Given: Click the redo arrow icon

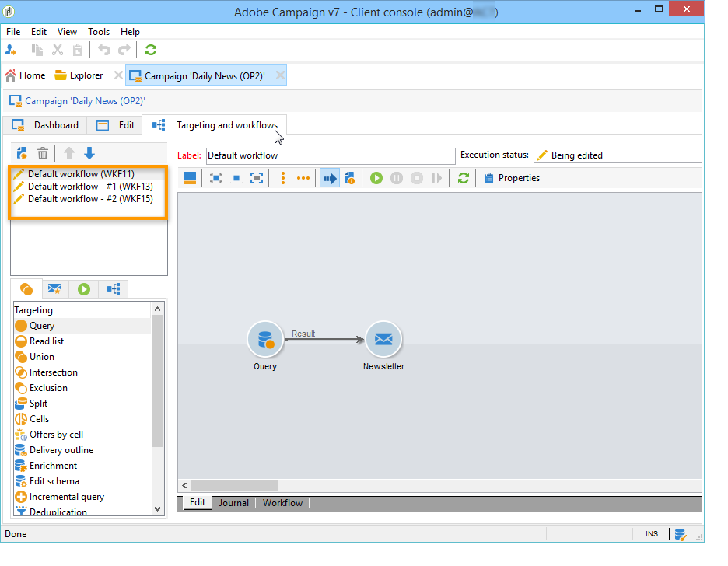Looking at the screenshot, I should 124,50.
